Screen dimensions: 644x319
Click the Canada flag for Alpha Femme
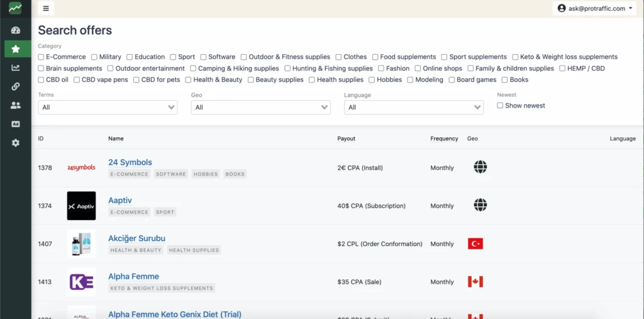pyautogui.click(x=475, y=282)
